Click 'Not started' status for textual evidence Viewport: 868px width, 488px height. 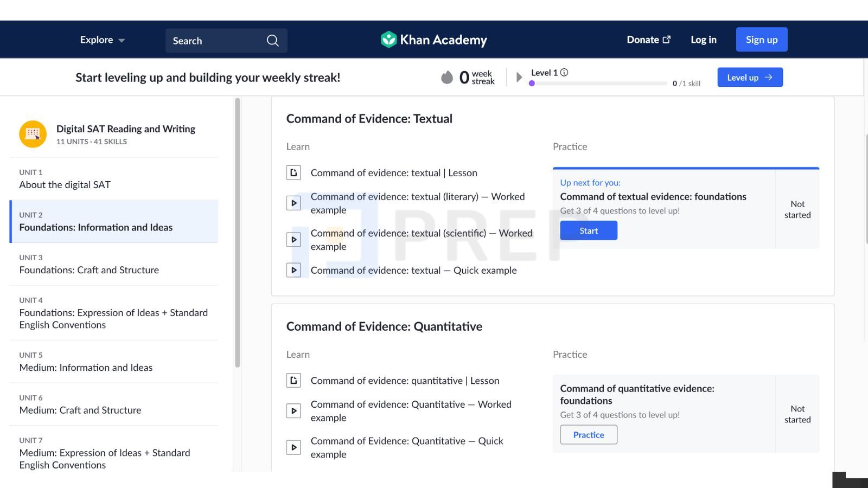(x=797, y=209)
